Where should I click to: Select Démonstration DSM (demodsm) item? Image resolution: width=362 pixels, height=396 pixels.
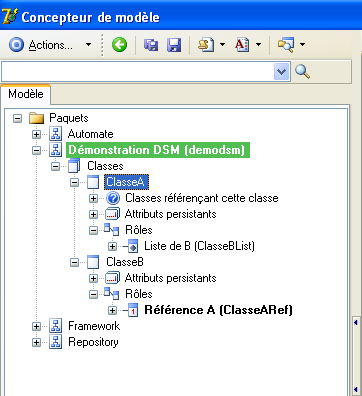point(158,150)
